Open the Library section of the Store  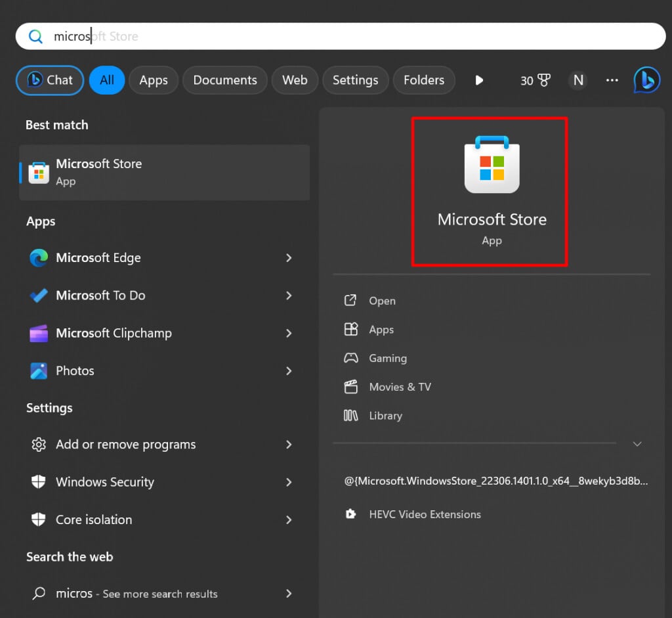point(385,416)
